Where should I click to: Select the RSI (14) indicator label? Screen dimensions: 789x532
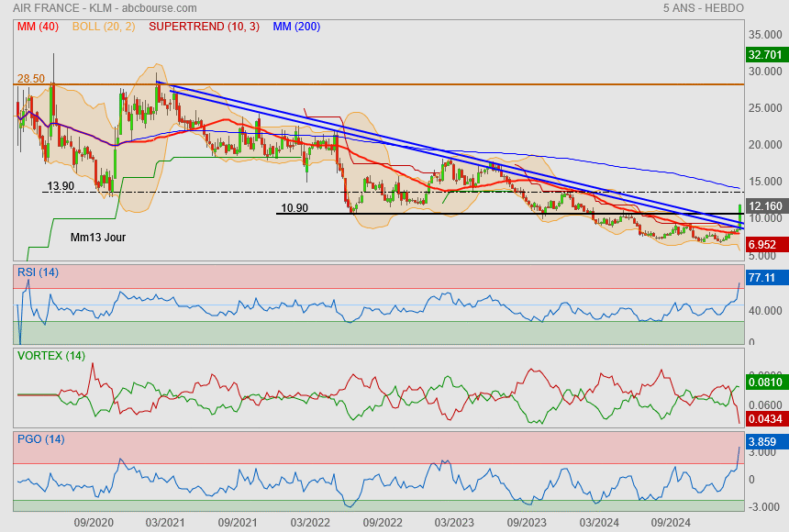tap(38, 272)
